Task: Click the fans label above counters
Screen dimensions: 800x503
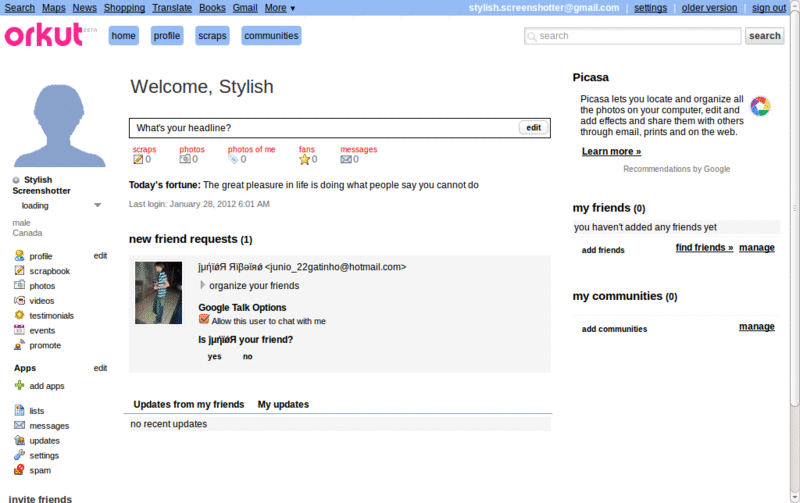Action: click(307, 149)
